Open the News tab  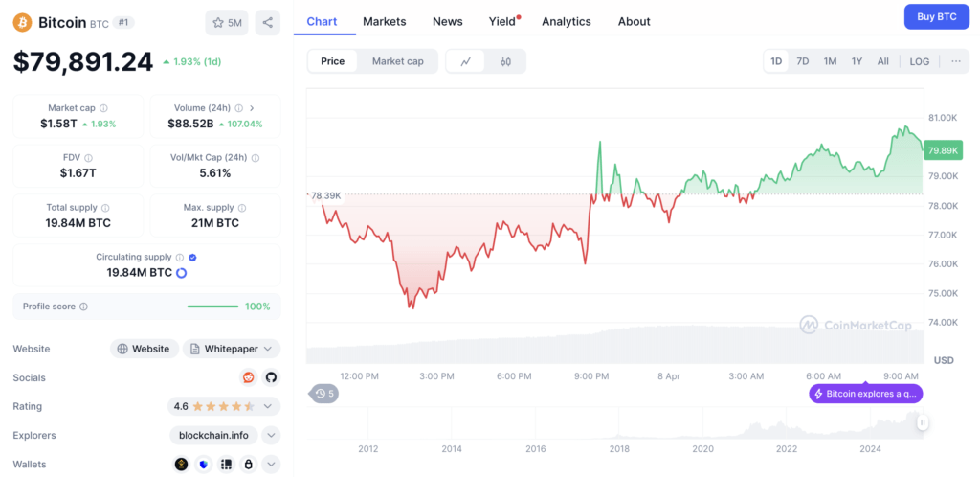[448, 21]
